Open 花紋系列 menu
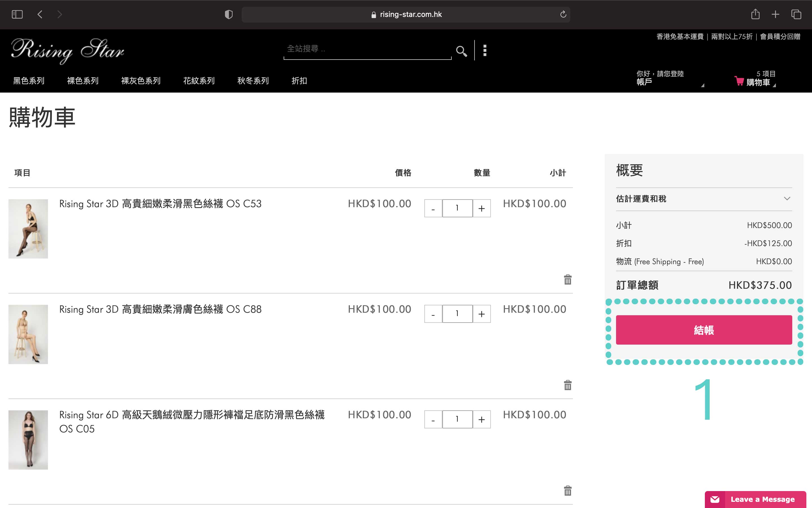This screenshot has width=812, height=508. click(199, 81)
